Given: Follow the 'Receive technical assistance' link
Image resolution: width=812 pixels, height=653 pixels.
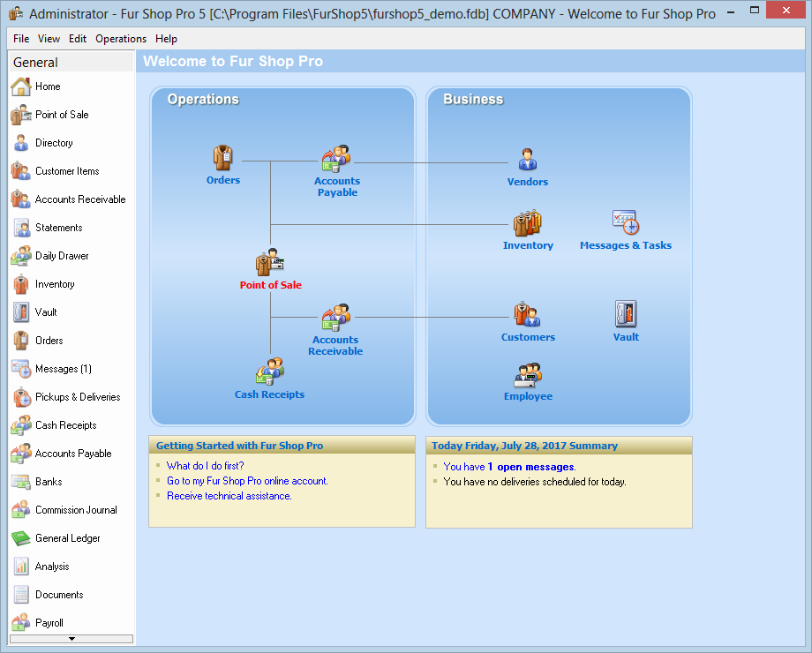Looking at the screenshot, I should 229,496.
